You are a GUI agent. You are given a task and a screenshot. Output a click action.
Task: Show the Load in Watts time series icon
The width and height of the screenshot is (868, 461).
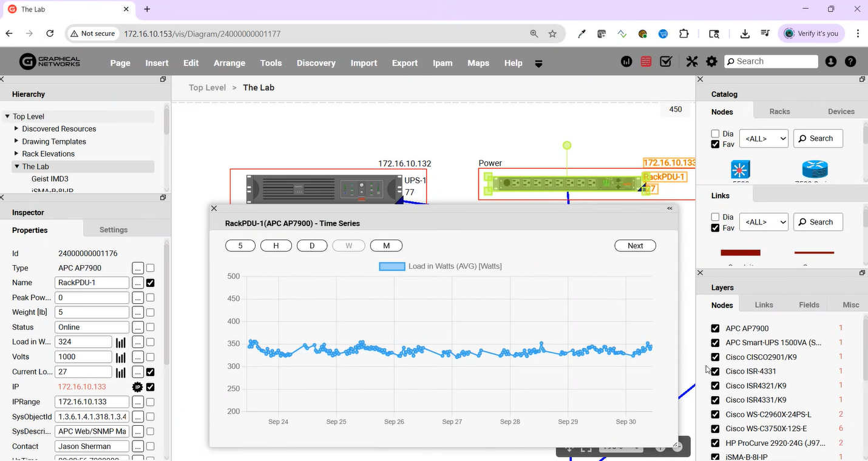coord(121,342)
